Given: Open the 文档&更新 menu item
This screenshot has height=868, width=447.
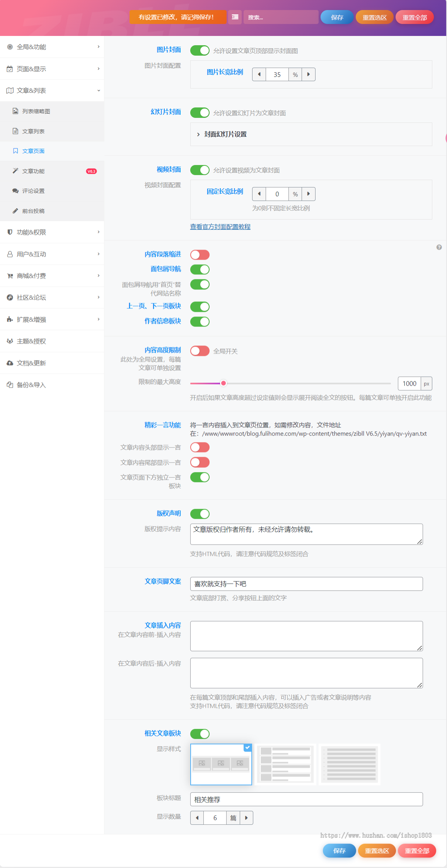Looking at the screenshot, I should tap(52, 363).
